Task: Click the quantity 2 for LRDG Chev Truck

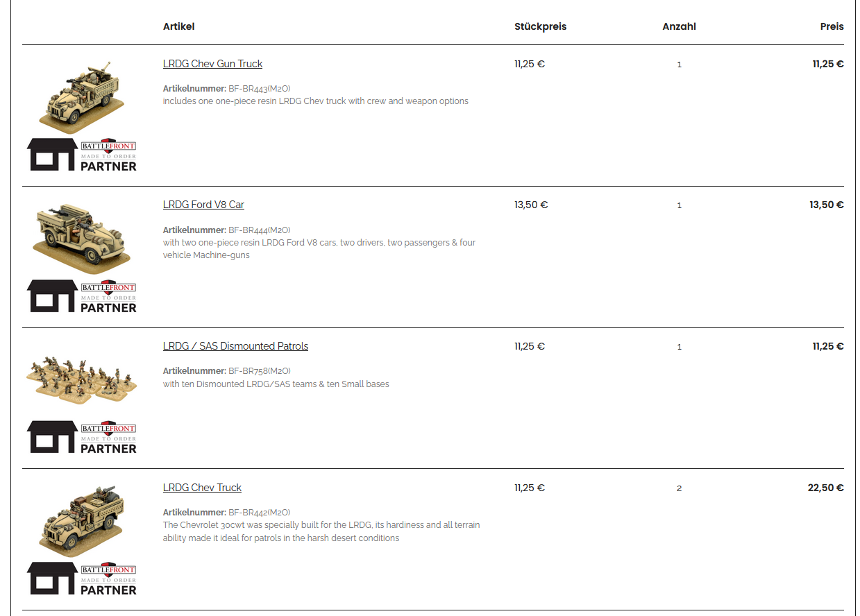Action: (679, 488)
